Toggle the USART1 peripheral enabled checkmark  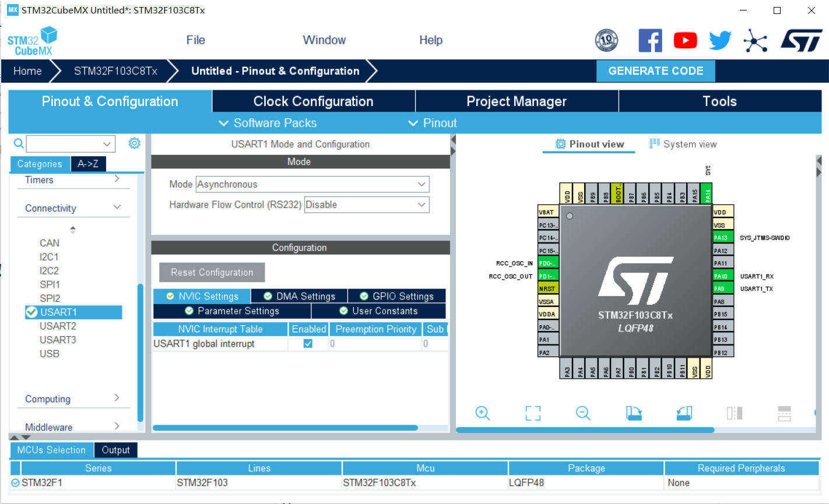pyautogui.click(x=33, y=312)
